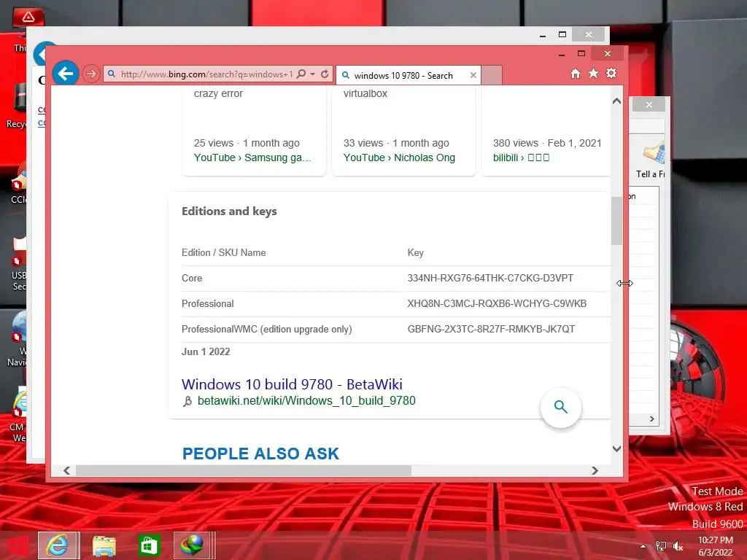
Task: Click 'ProfessionalWMC (edition upgrade only)' cell
Action: [x=267, y=329]
